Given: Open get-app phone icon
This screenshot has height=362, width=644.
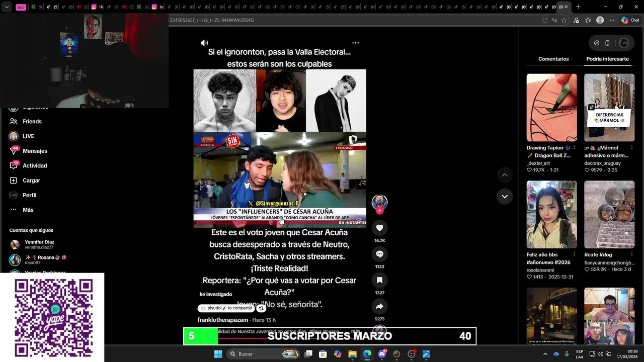Looking at the screenshot, I should [607, 43].
